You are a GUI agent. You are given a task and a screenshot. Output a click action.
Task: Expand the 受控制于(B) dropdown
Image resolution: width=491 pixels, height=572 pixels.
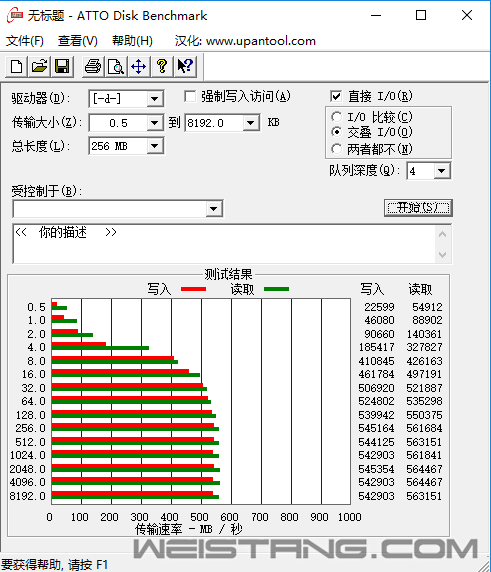click(x=213, y=209)
